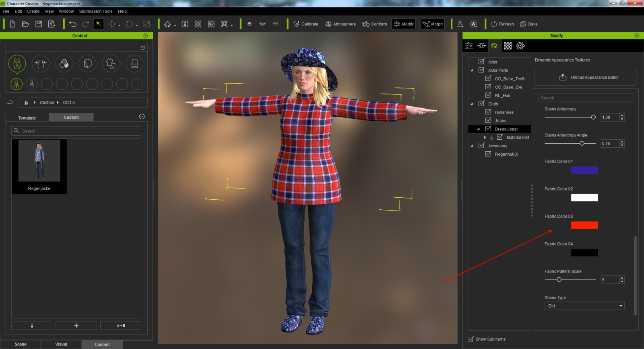Collapse the Cloth tree group

click(x=472, y=104)
